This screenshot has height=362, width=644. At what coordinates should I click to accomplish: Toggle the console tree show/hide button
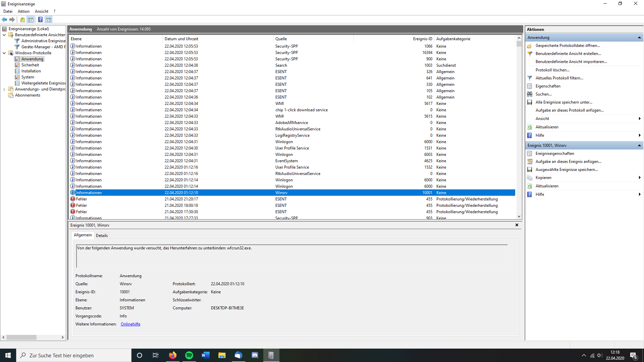point(31,19)
